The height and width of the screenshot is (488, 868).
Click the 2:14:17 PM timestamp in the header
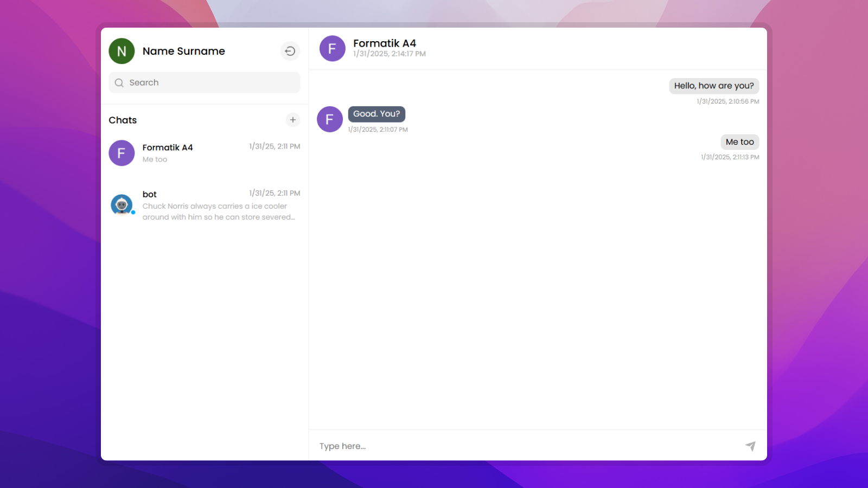pyautogui.click(x=390, y=54)
